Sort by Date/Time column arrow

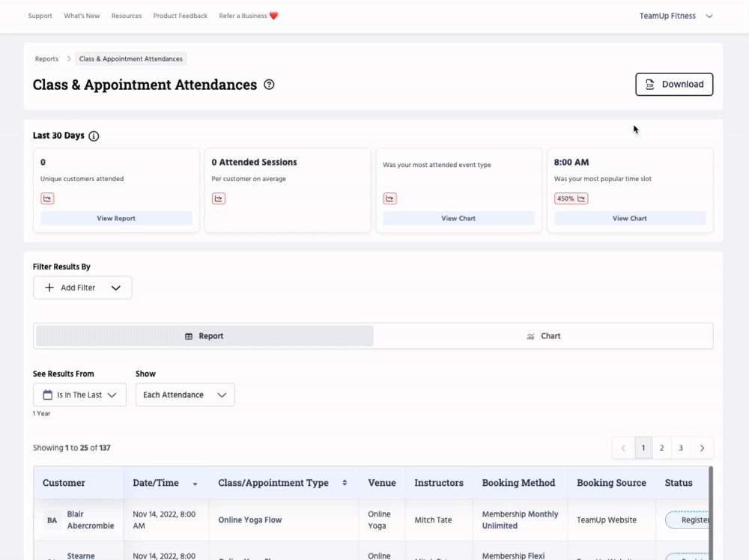[x=195, y=484]
